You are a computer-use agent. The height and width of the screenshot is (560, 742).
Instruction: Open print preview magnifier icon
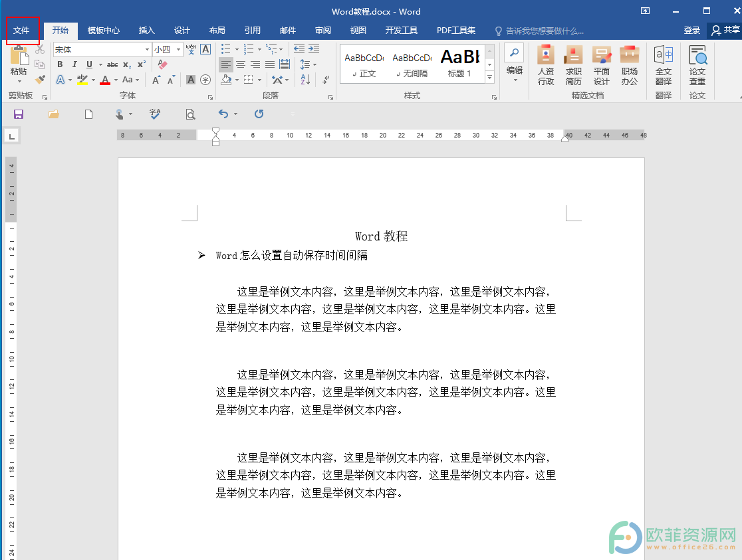190,114
